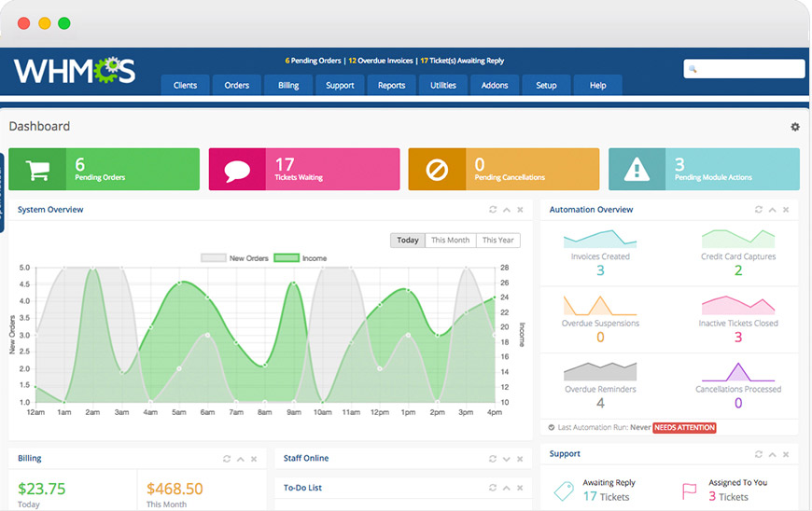Click the Inactive Tickets Closed sparkline chart
Image resolution: width=812 pixels, height=511 pixels.
pyautogui.click(x=738, y=305)
